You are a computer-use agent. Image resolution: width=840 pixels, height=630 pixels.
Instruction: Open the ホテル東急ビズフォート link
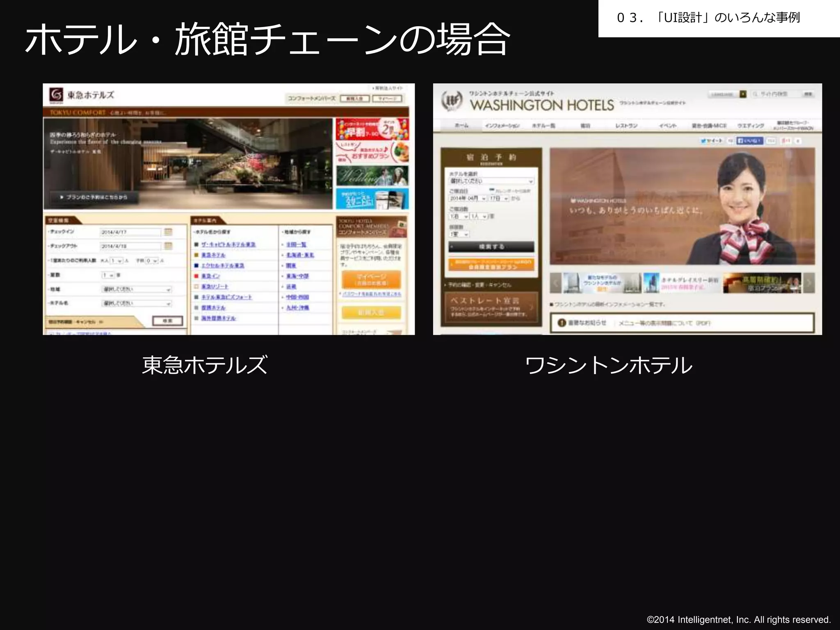point(226,297)
